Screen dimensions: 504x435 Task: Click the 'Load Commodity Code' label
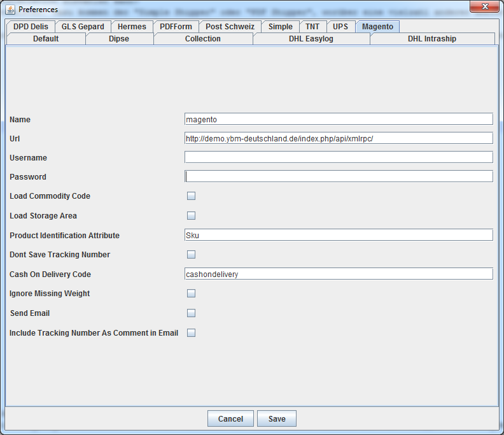pos(50,196)
